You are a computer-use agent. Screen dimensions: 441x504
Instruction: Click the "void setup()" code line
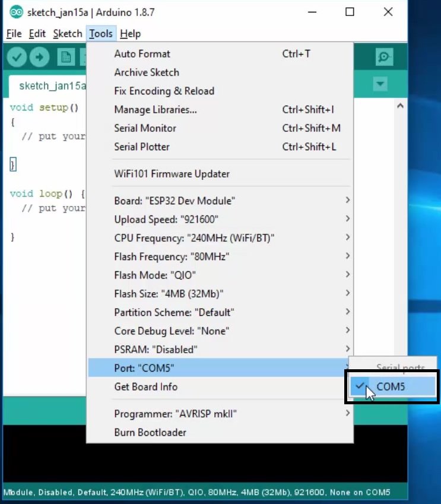coord(44,107)
